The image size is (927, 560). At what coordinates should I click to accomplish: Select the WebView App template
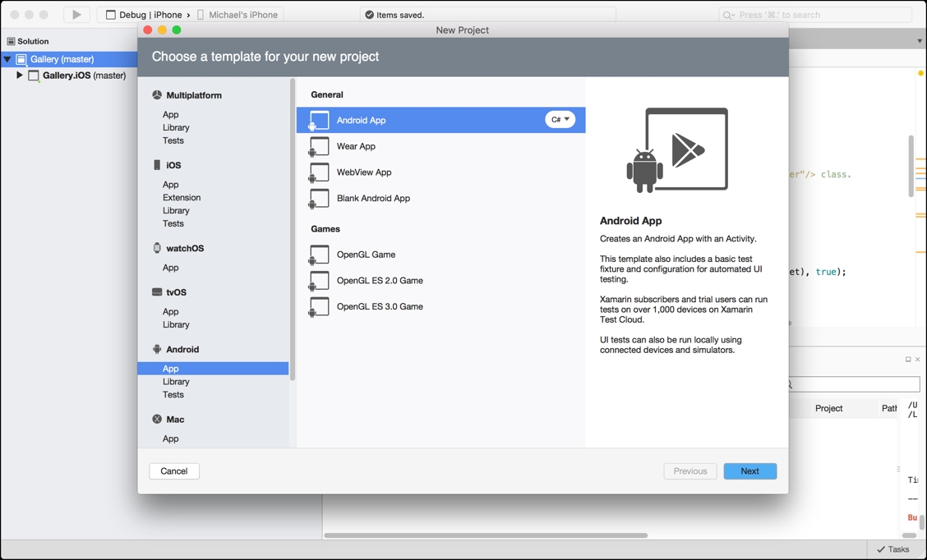(363, 172)
